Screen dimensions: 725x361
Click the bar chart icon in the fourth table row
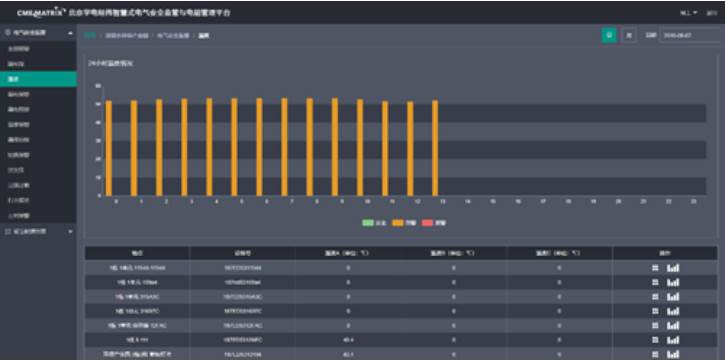point(673,311)
